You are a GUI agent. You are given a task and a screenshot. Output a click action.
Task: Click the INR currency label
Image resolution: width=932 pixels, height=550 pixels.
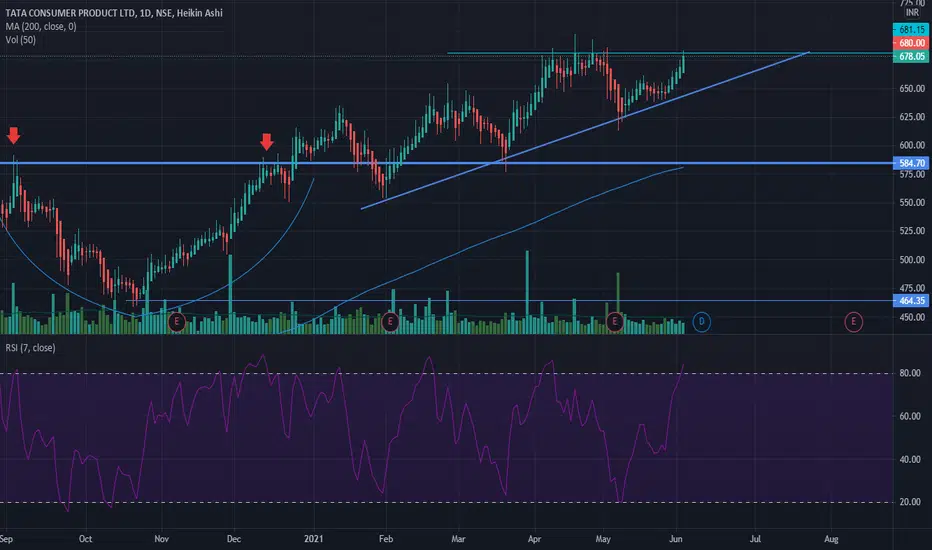click(912, 12)
